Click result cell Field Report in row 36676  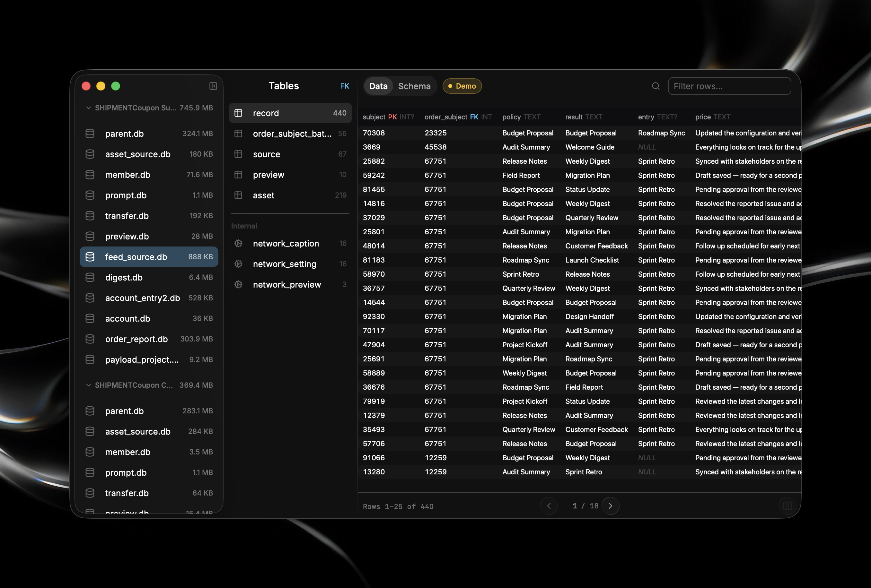584,387
